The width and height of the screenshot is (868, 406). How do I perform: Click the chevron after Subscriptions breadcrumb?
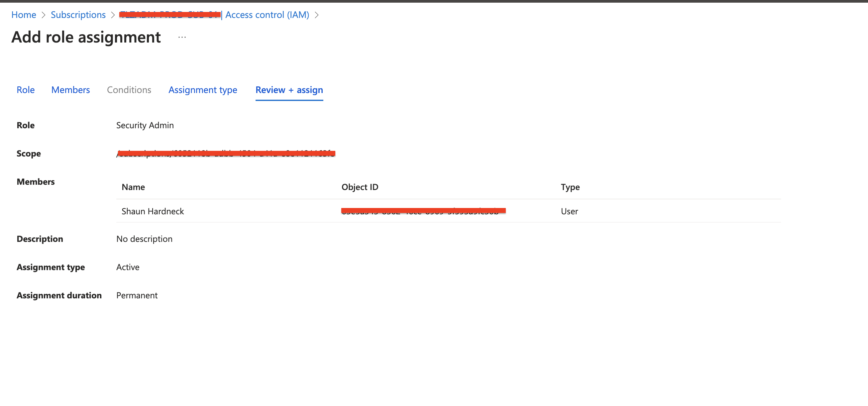(x=113, y=15)
